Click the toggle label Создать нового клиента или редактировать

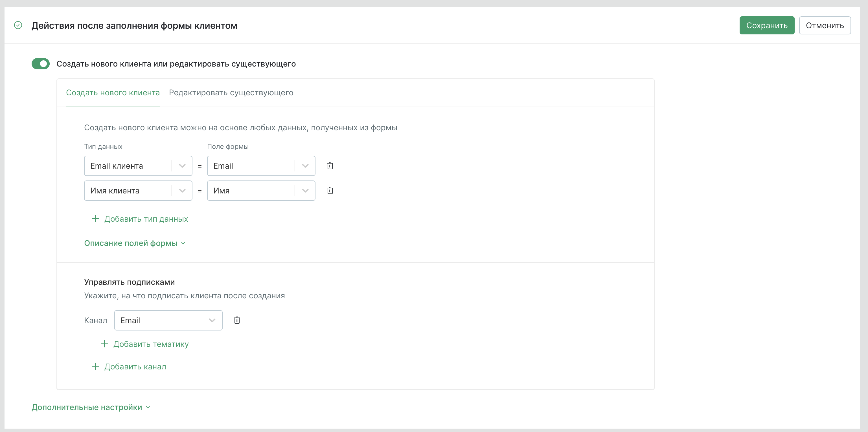pos(176,64)
